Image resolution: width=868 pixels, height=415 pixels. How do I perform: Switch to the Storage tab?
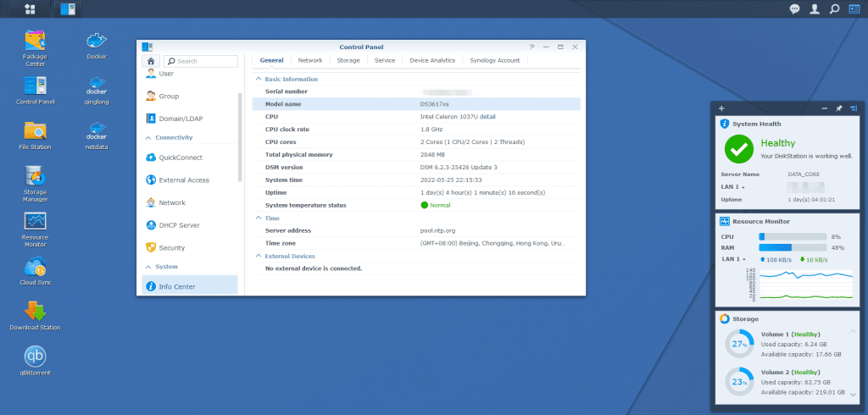tap(348, 60)
